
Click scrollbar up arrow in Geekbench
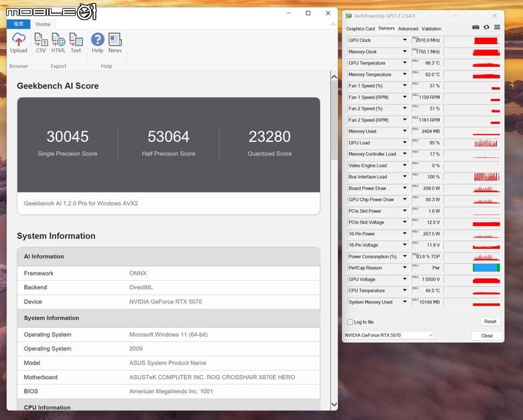pyautogui.click(x=334, y=76)
